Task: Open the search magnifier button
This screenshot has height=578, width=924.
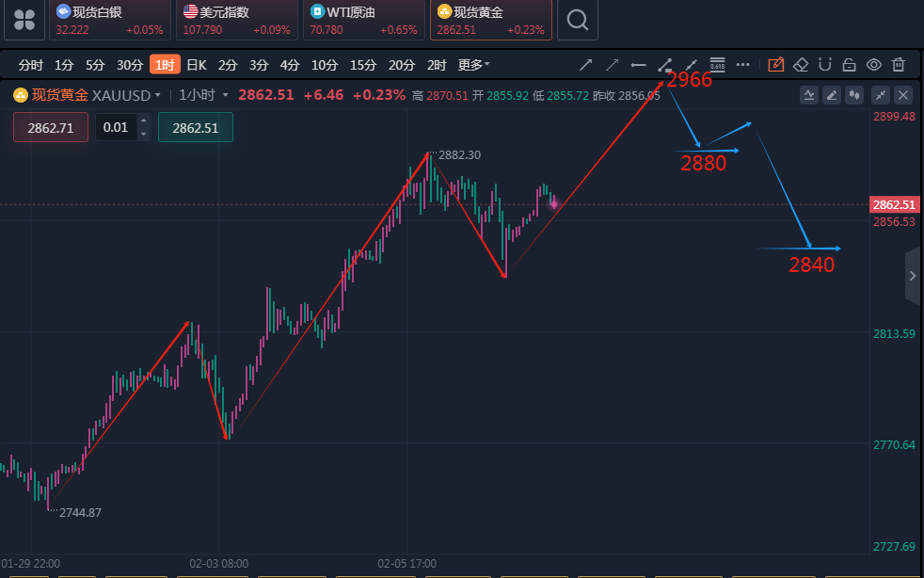Action: (x=577, y=20)
